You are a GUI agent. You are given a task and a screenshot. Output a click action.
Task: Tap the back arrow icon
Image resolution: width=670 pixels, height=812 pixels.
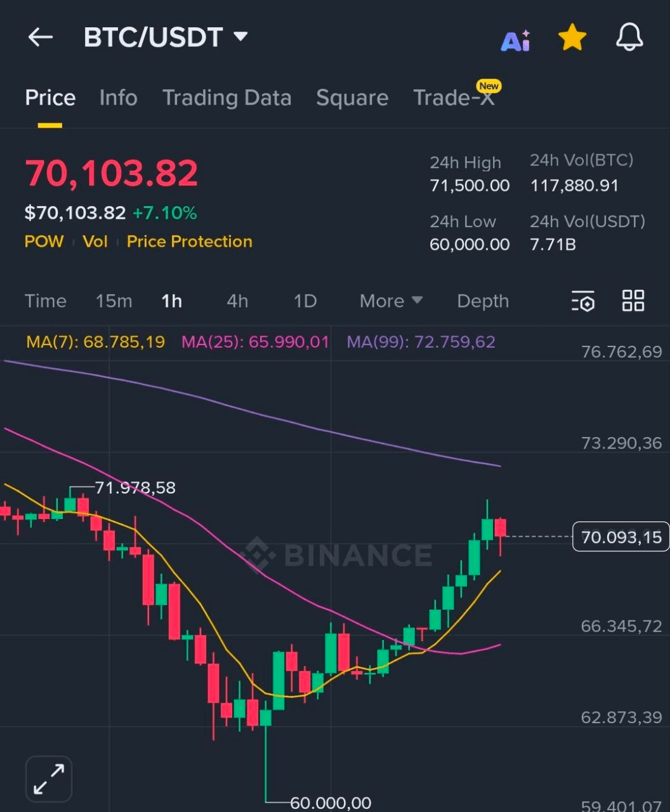tap(40, 37)
